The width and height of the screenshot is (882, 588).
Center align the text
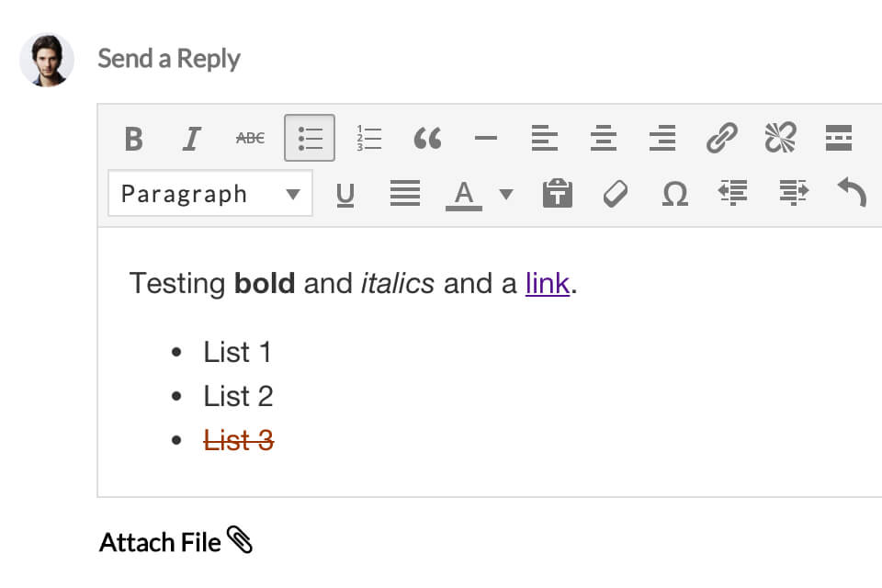[x=604, y=139]
